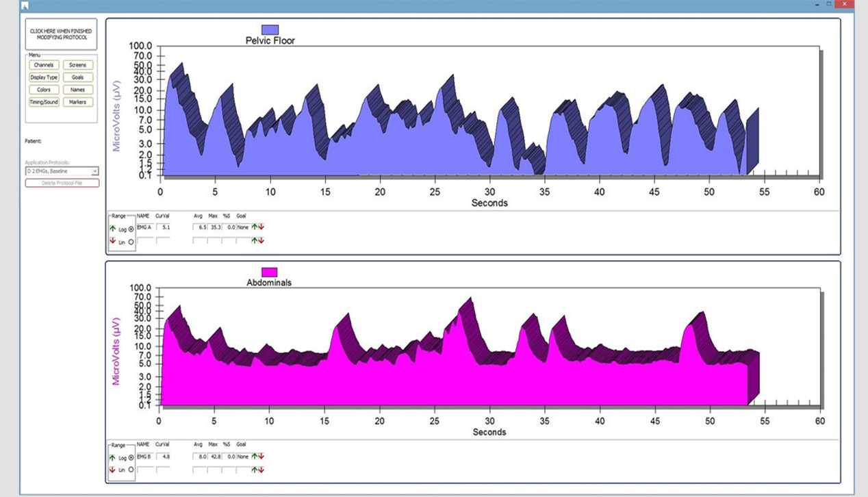Open the Display Type menu button
868x497 pixels.
(44, 77)
